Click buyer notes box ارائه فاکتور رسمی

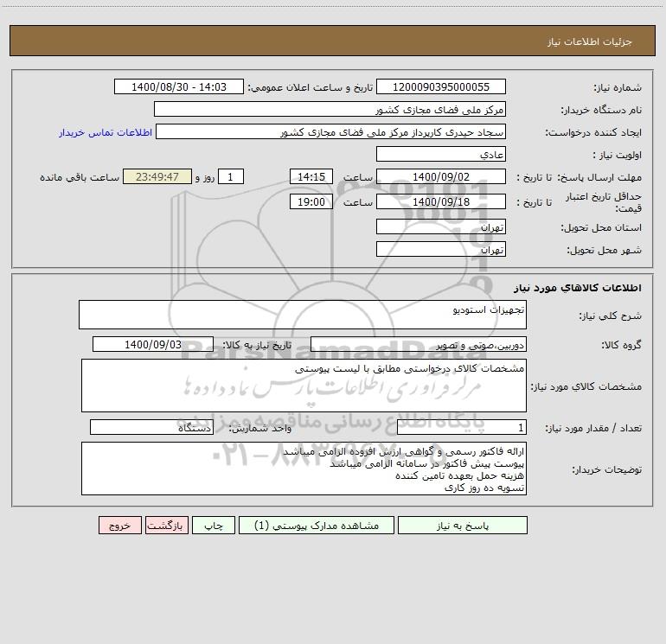(304, 469)
